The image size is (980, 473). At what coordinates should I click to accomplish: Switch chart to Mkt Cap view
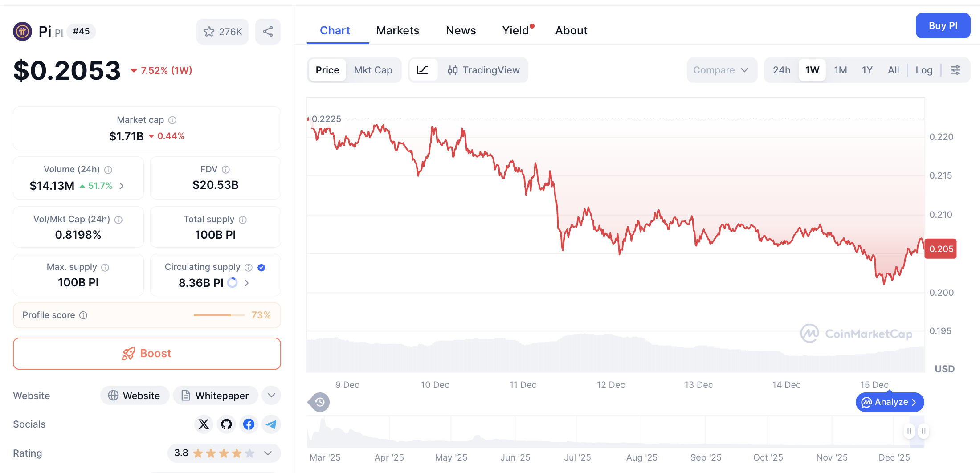[373, 70]
